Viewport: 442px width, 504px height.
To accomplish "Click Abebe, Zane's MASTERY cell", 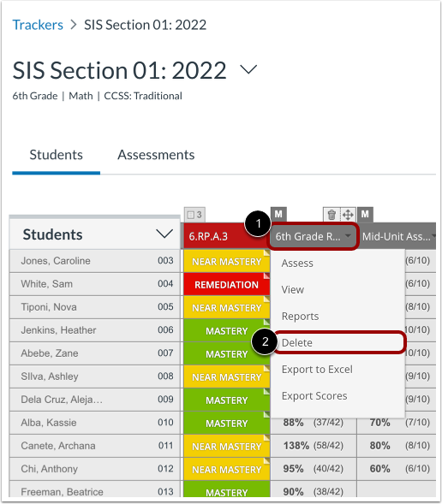I will 226,354.
